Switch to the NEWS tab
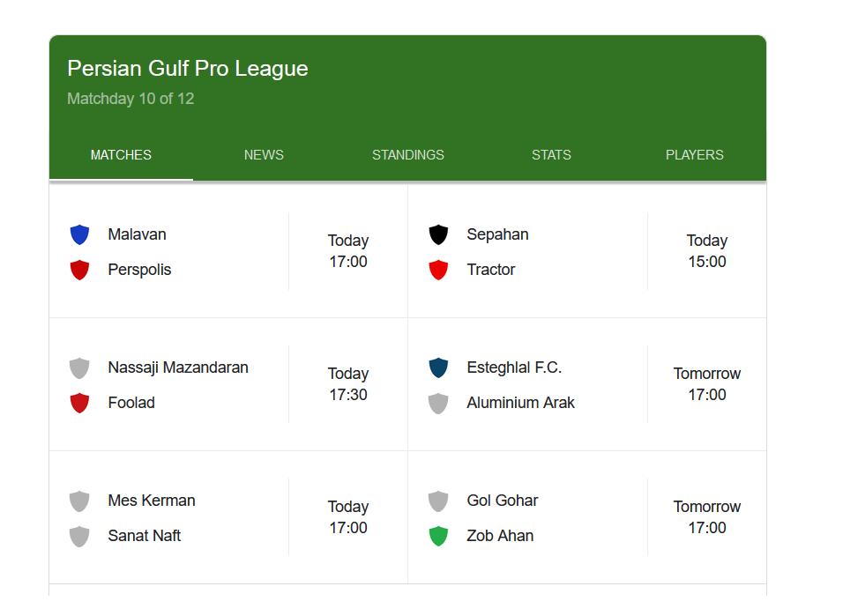Image resolution: width=843 pixels, height=616 pixels. (264, 155)
